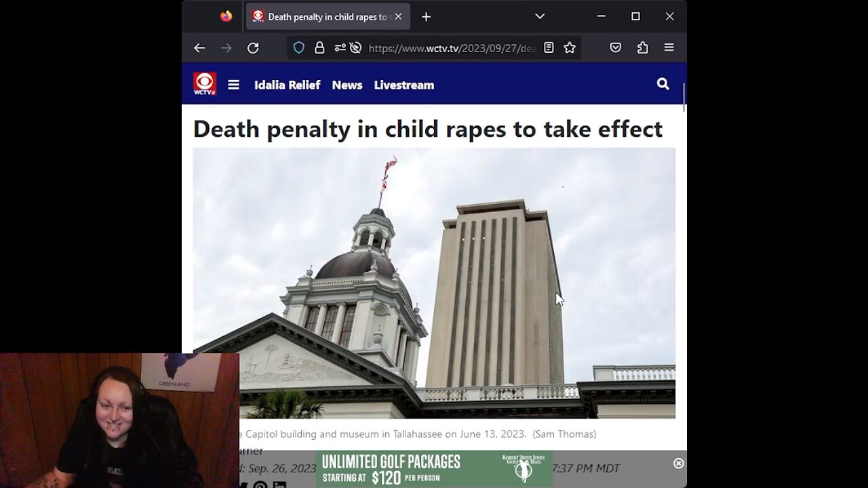The width and height of the screenshot is (868, 488).
Task: Reload the current page
Action: tap(253, 47)
